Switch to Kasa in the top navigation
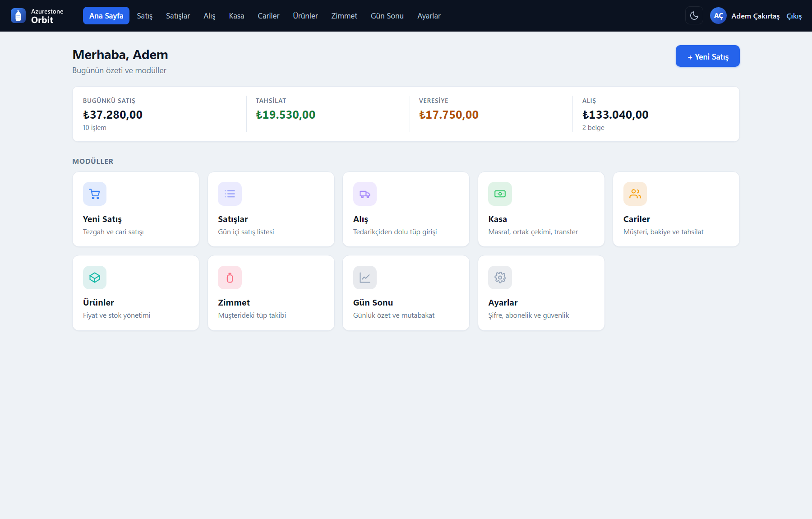812x519 pixels. coord(236,16)
